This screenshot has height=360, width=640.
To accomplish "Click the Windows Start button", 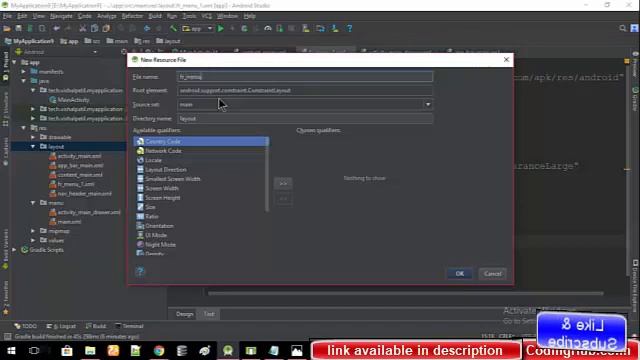I will (11, 351).
